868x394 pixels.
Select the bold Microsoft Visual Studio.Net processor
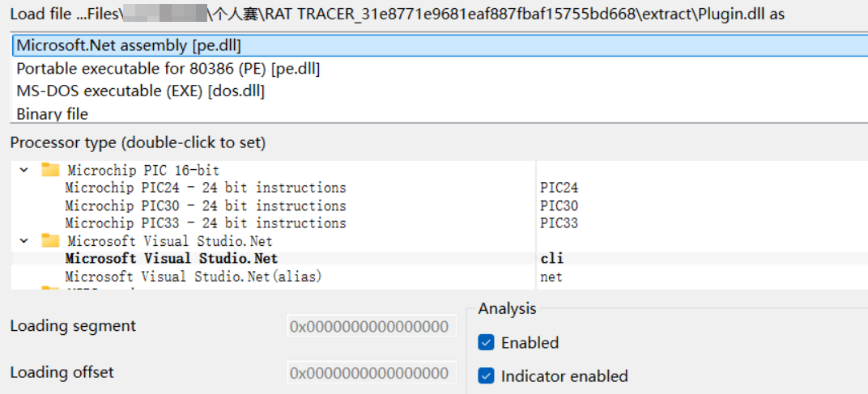(x=171, y=259)
